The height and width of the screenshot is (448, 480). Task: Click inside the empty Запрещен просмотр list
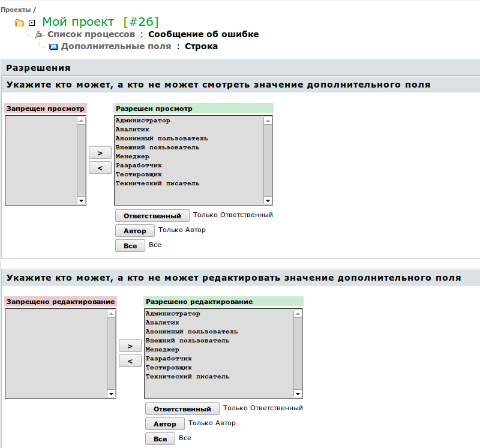pos(41,160)
